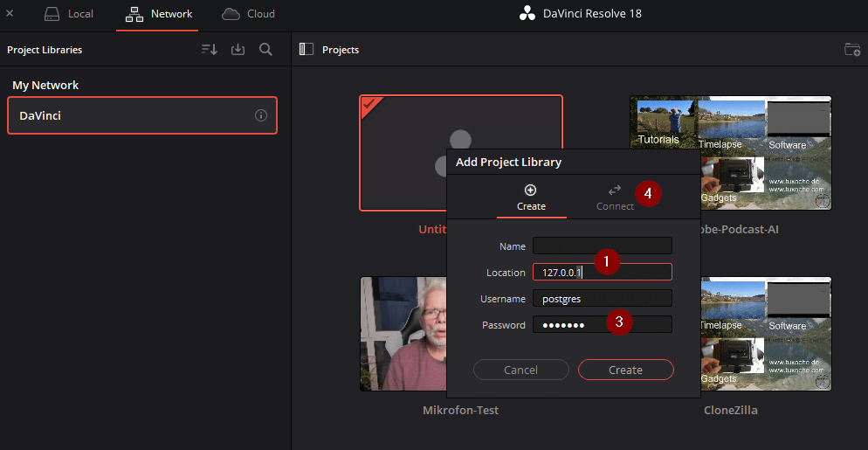
Task: Open the project libraries search icon
Action: pos(265,49)
